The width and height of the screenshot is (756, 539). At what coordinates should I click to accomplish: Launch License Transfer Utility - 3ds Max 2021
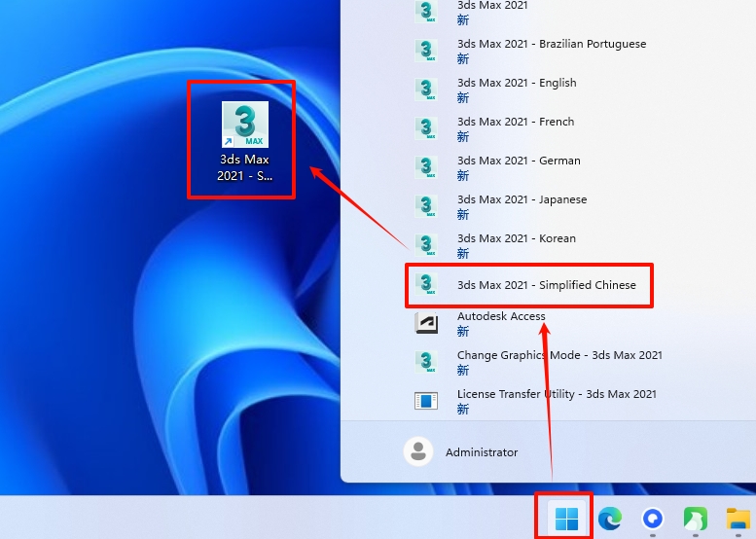pyautogui.click(x=557, y=395)
